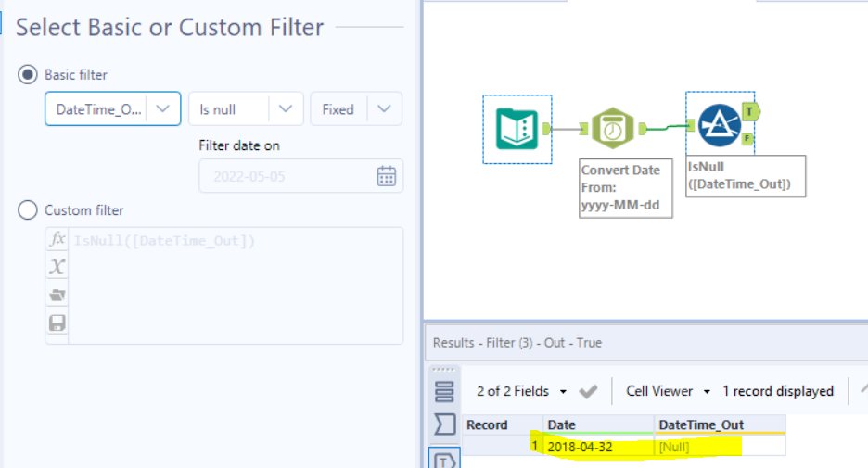Click the DateTime_Out column header

pos(720,424)
